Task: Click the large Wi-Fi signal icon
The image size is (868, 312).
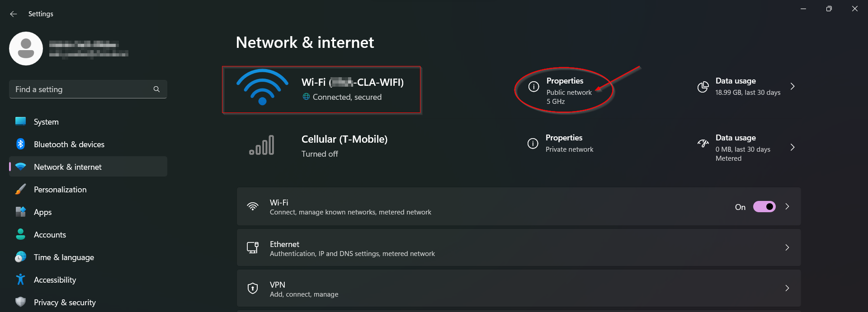Action: [262, 87]
